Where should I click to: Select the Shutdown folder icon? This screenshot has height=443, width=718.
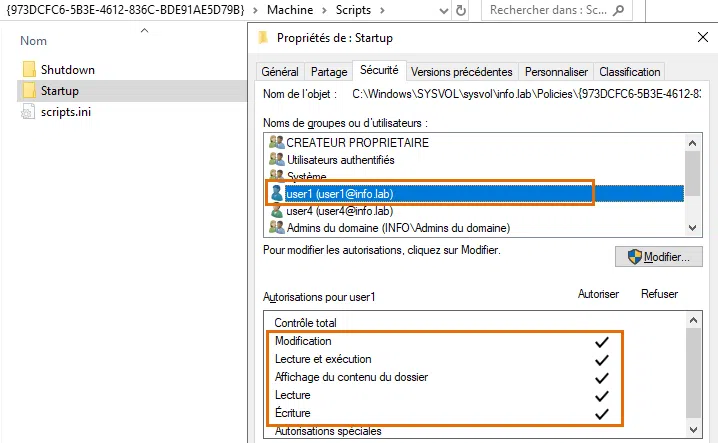[x=29, y=70]
